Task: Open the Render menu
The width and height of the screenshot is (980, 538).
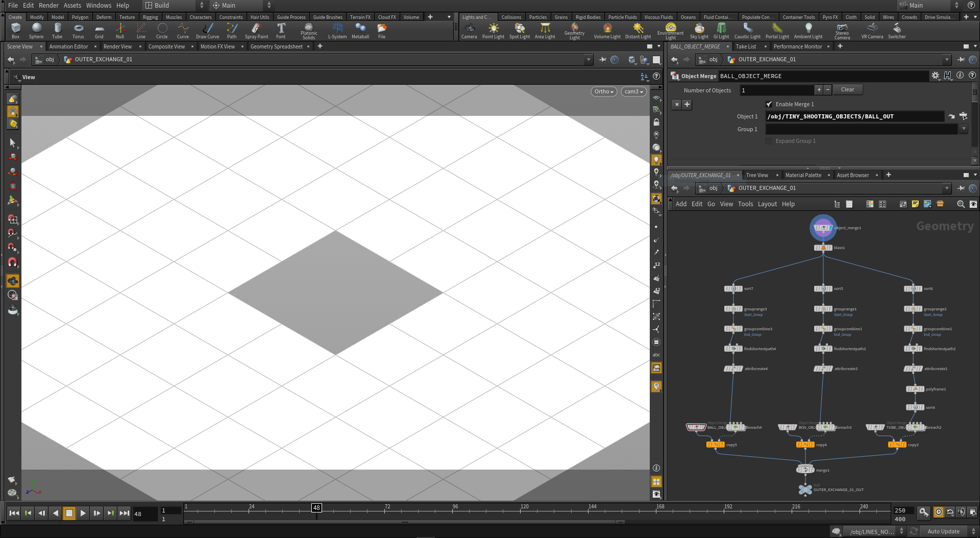Action: coord(48,5)
